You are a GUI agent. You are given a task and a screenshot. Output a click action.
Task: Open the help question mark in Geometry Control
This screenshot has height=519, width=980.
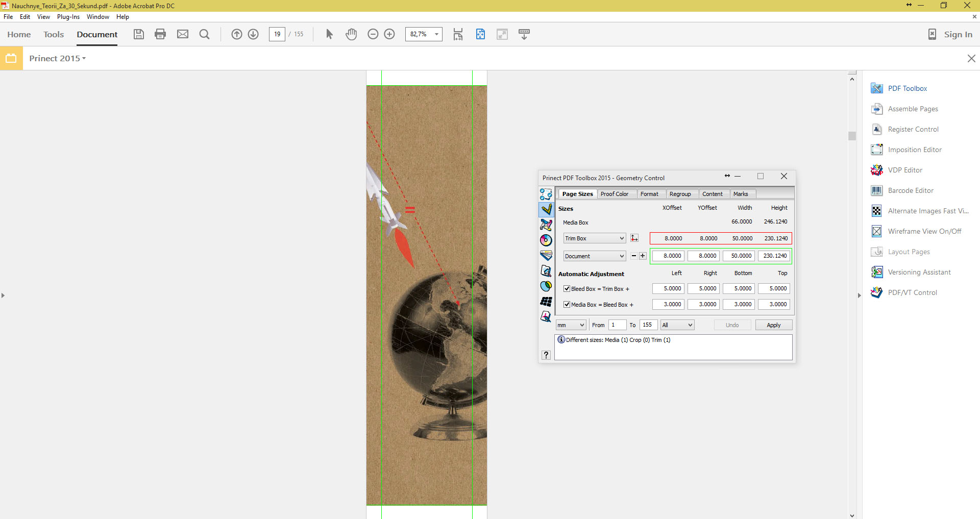[x=546, y=355]
